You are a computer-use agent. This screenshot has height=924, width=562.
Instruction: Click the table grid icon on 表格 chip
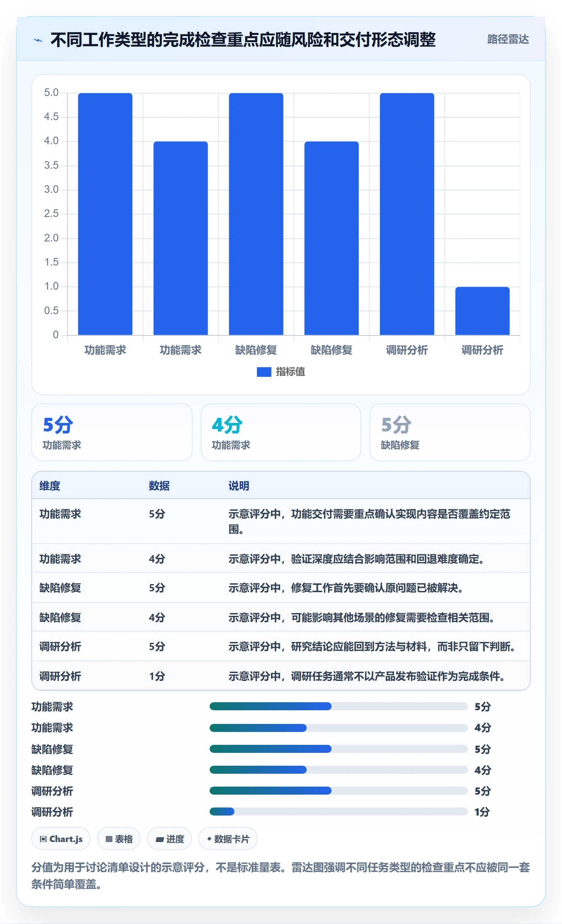click(x=109, y=839)
